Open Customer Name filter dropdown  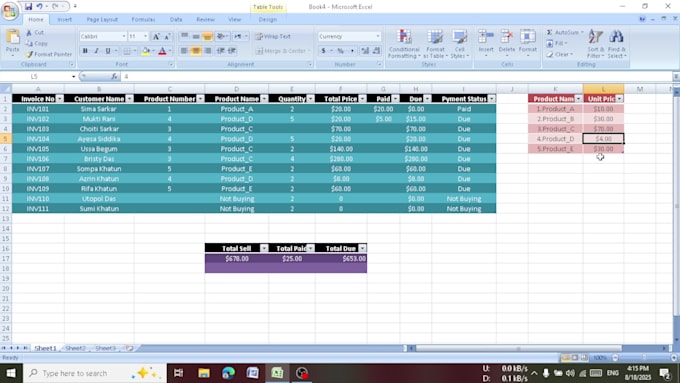pos(129,99)
